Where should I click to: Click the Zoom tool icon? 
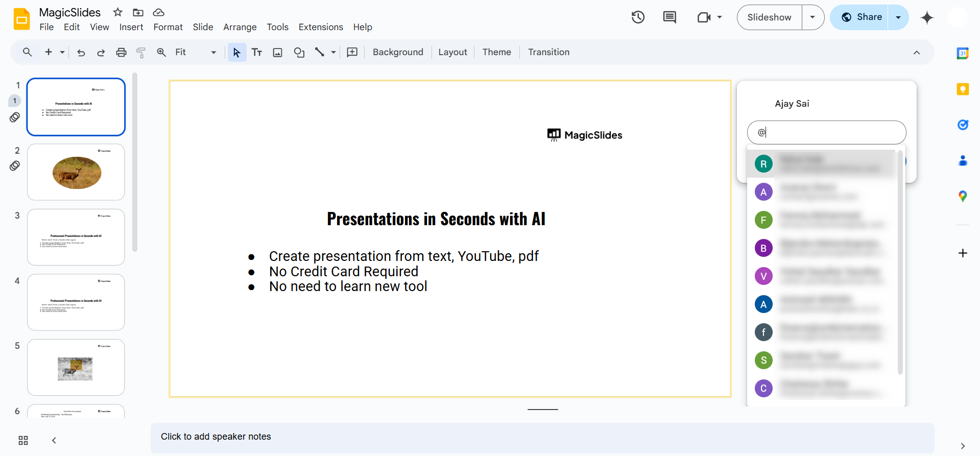click(x=161, y=52)
